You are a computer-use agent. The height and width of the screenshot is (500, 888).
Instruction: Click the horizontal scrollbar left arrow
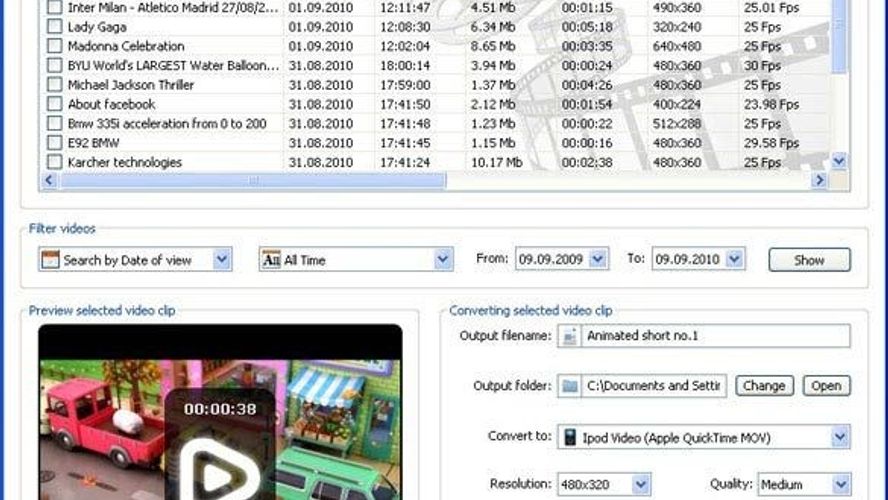(x=49, y=180)
